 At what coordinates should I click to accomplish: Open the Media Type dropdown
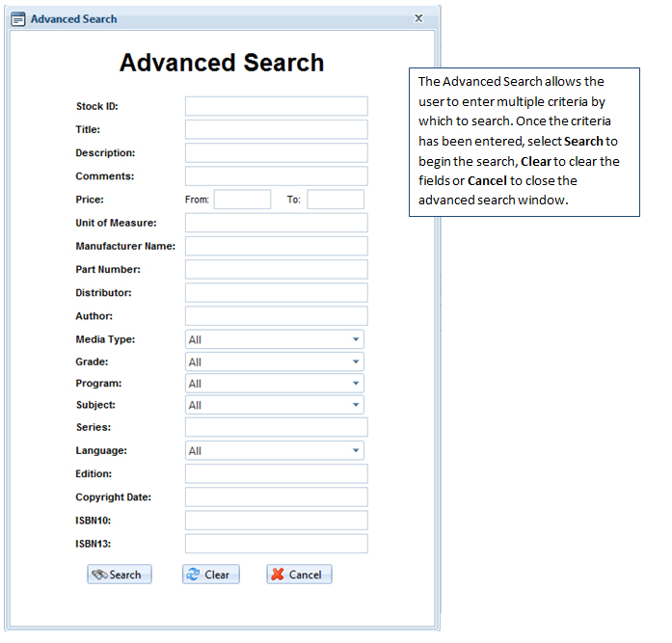click(356, 339)
